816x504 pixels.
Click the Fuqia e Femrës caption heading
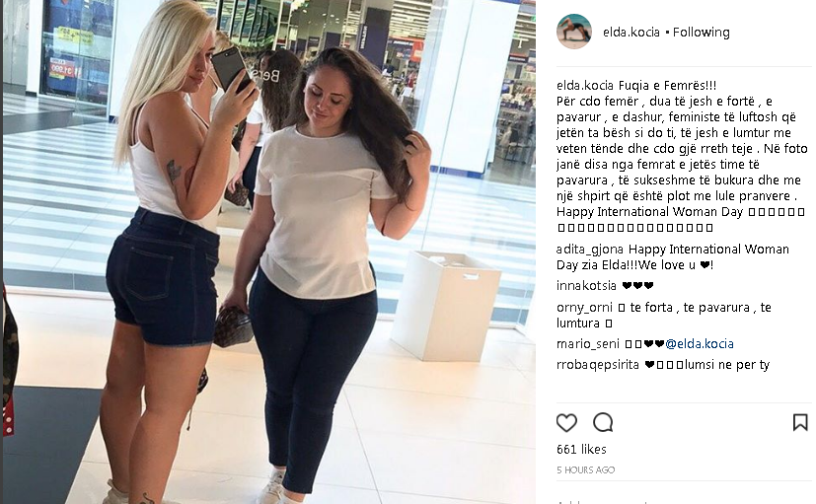click(668, 85)
